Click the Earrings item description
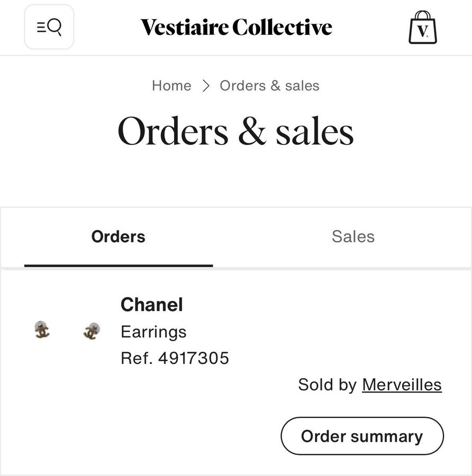Viewport: 472px width, 476px height. (x=153, y=332)
